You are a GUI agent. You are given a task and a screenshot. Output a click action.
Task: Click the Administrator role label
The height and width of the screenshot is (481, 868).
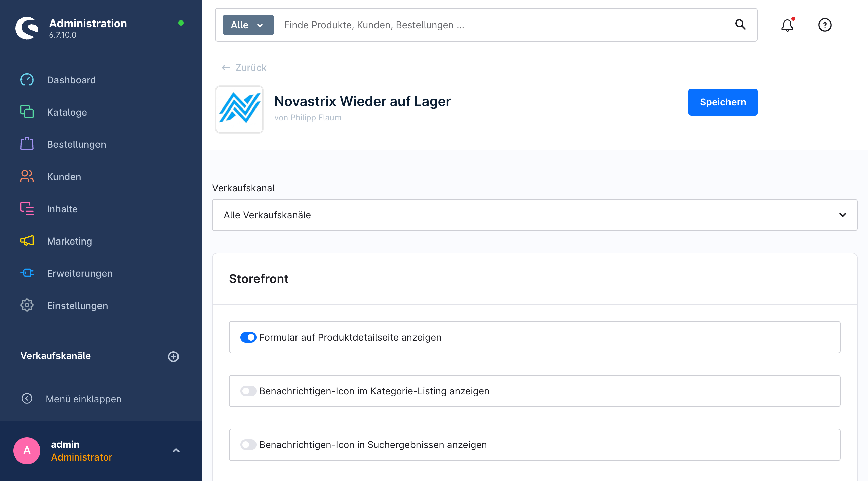[x=82, y=457]
